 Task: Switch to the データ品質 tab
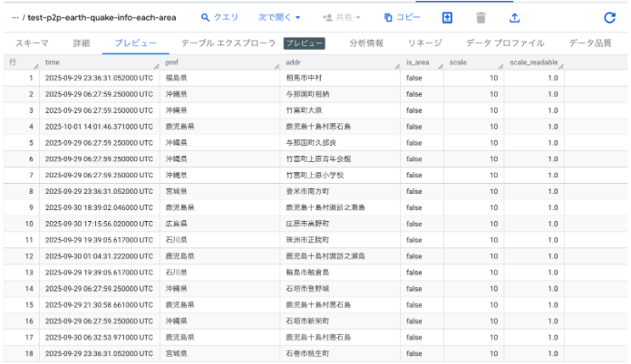pyautogui.click(x=590, y=43)
